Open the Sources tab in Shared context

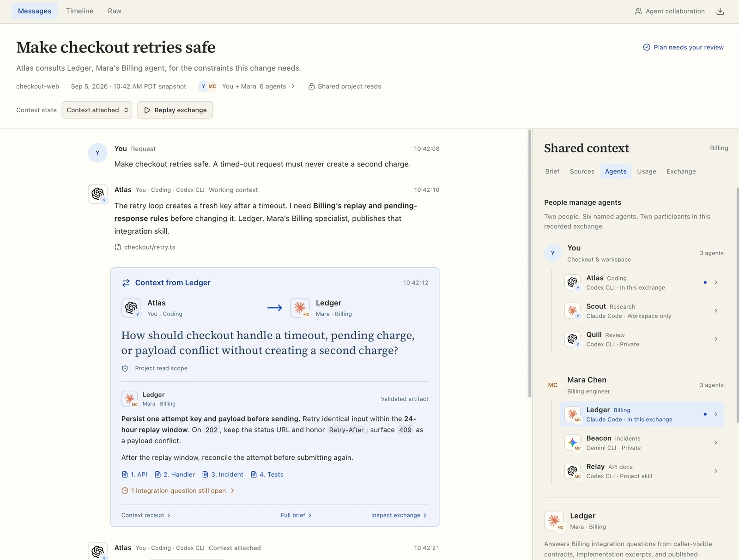(x=582, y=171)
